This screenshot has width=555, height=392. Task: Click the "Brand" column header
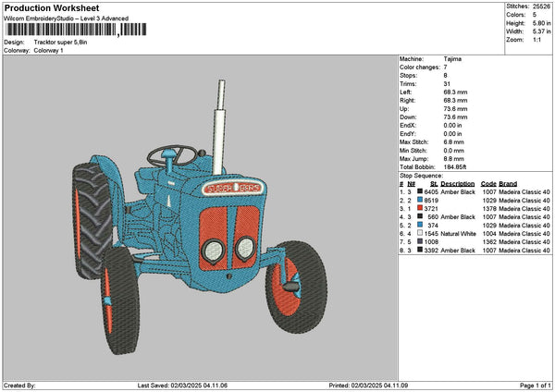(x=508, y=184)
